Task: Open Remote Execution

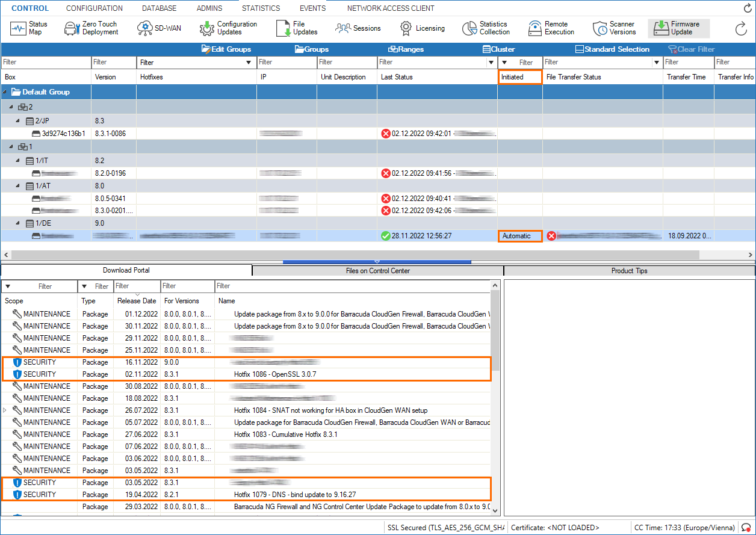Action: coord(551,28)
